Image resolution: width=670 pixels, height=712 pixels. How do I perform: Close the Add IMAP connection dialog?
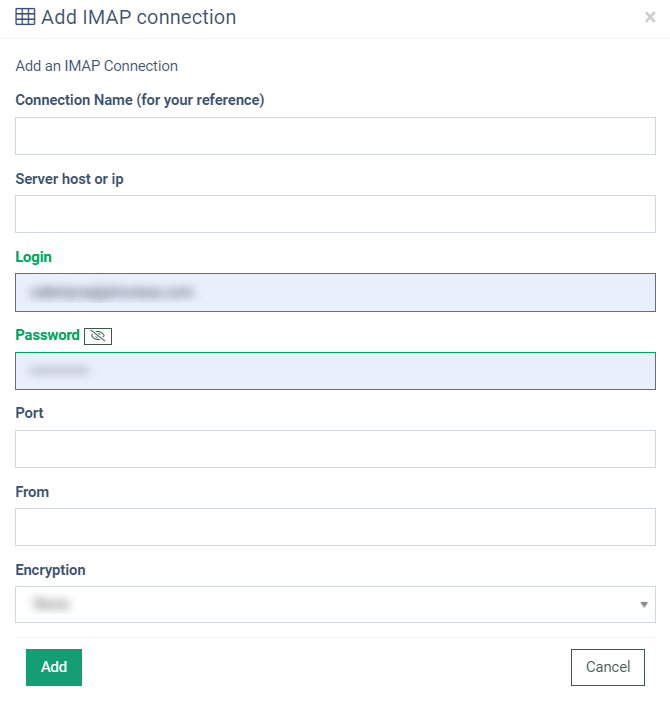650,17
